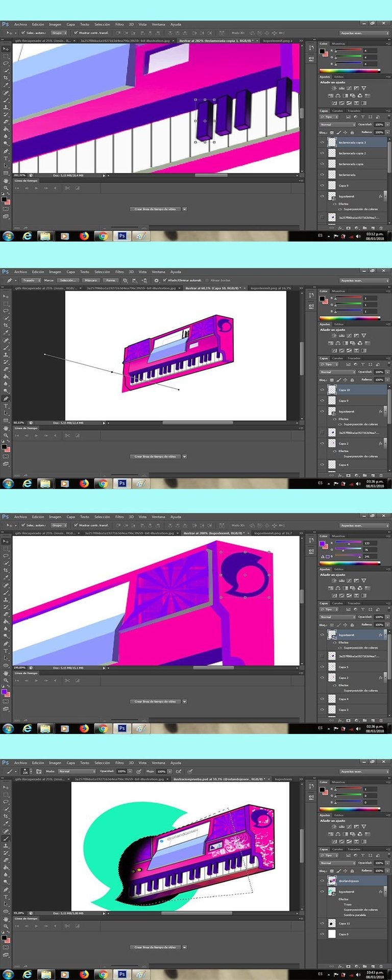Open layer blend mode Normal in ilustrar 200% window
This screenshot has width=392, height=980.
337,617
